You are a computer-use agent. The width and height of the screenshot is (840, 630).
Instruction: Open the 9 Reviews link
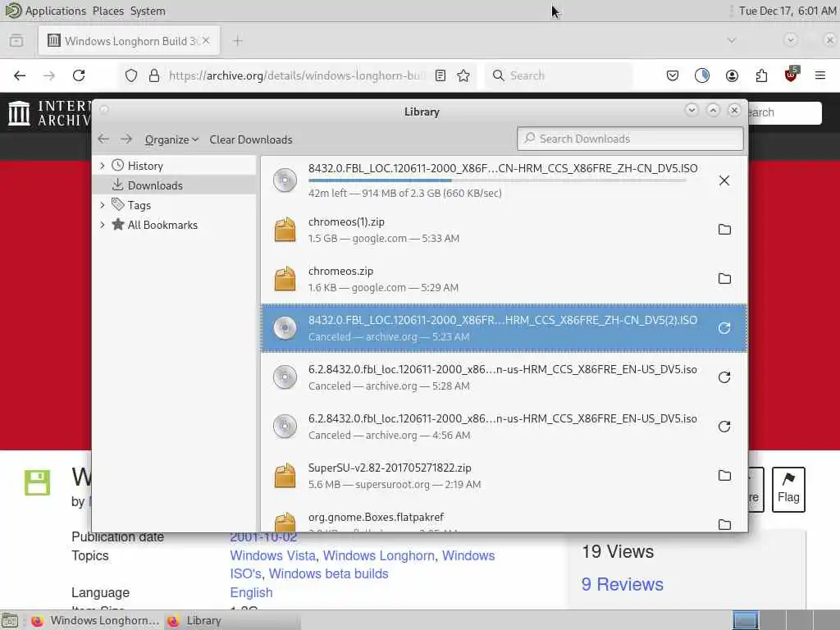pyautogui.click(x=622, y=584)
